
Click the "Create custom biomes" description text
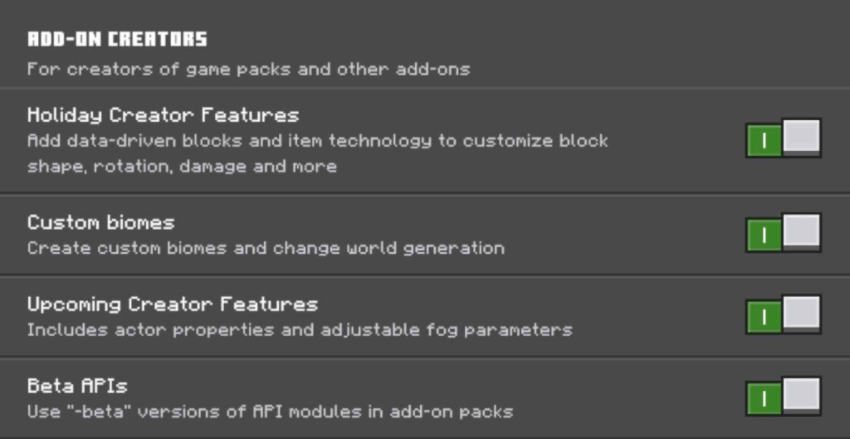pyautogui.click(x=265, y=247)
